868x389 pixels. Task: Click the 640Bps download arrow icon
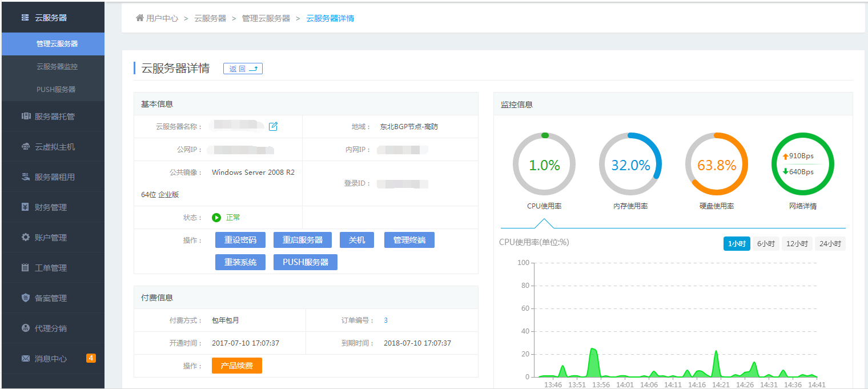tap(785, 172)
